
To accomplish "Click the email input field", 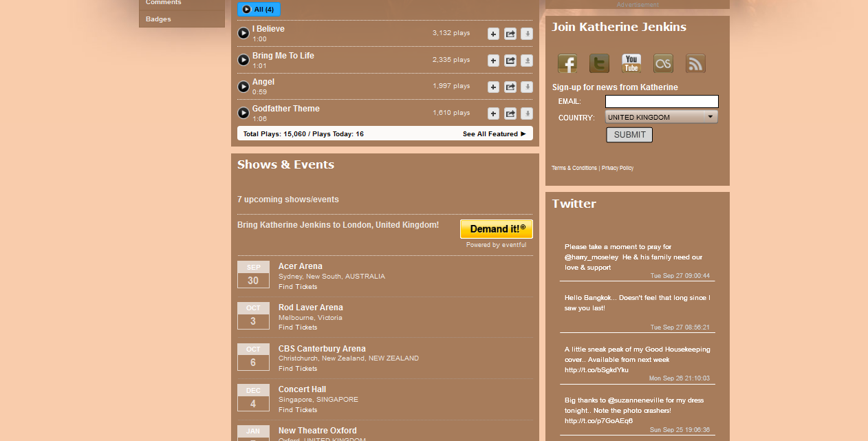I will click(x=662, y=102).
